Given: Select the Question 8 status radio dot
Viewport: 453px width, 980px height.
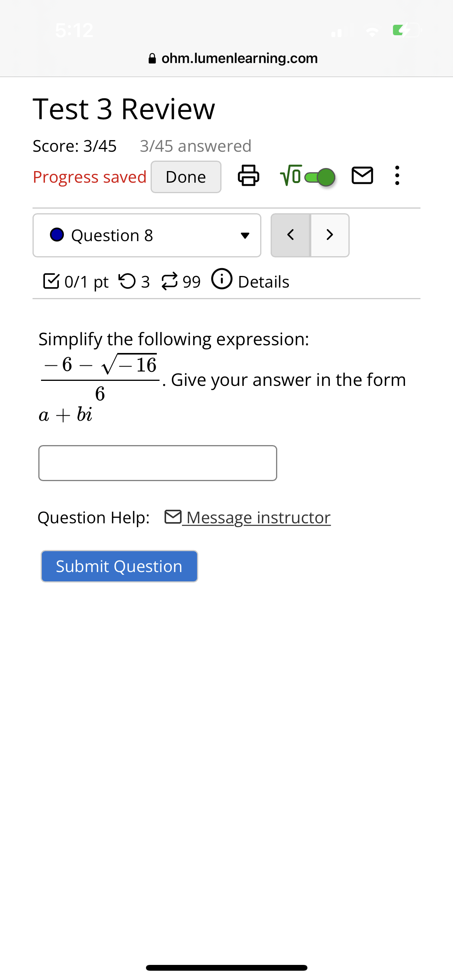Looking at the screenshot, I should click(x=57, y=235).
